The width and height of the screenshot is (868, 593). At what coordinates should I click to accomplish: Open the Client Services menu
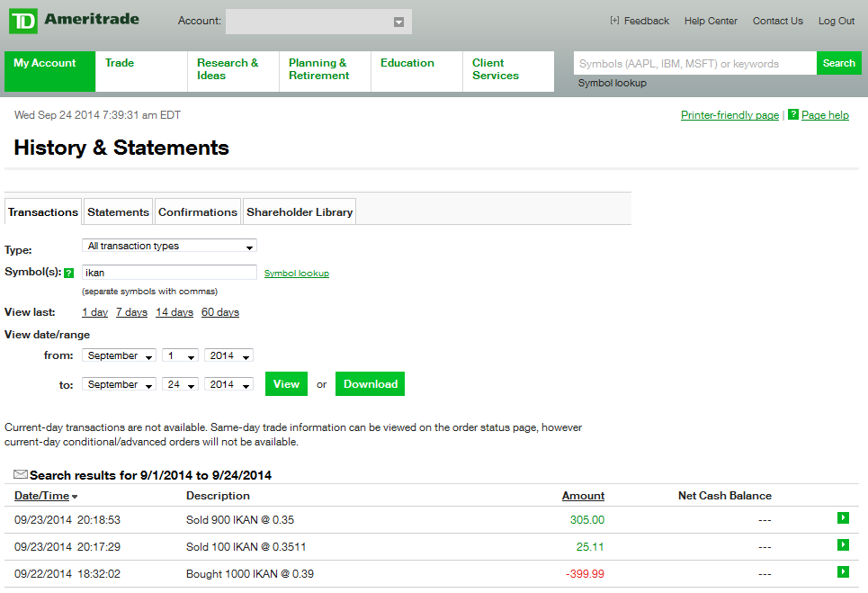(x=508, y=71)
